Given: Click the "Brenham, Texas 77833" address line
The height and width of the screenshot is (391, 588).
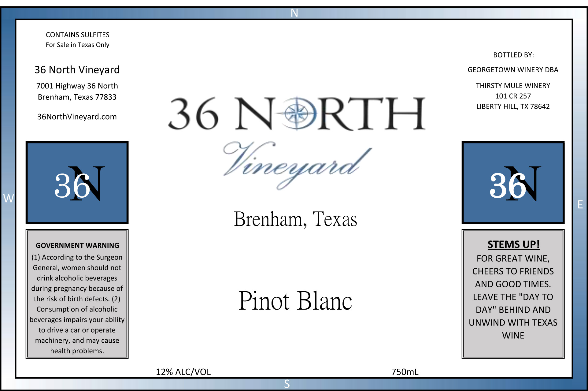Looking at the screenshot, I should (77, 97).
